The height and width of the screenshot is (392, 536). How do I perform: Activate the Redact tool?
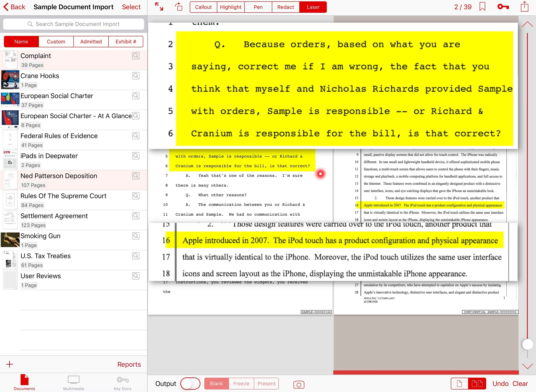pyautogui.click(x=286, y=7)
